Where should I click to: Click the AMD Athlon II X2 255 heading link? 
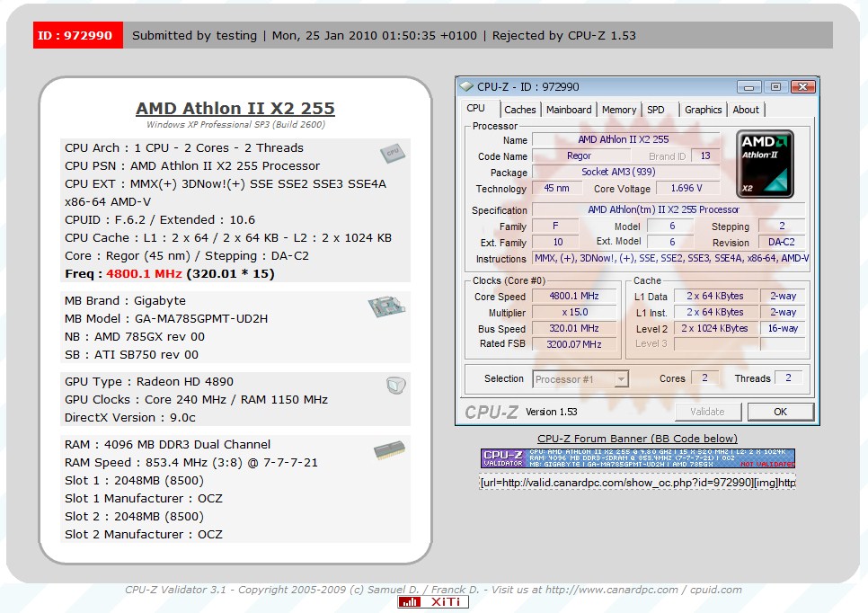click(235, 108)
